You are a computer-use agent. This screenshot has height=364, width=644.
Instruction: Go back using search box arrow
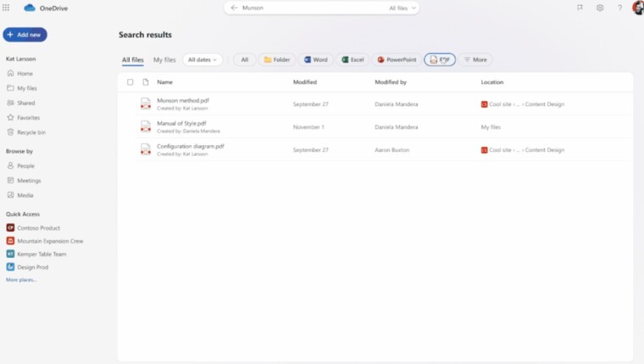pyautogui.click(x=234, y=8)
